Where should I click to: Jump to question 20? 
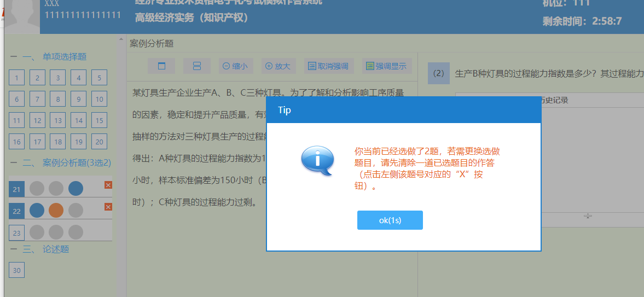100,142
